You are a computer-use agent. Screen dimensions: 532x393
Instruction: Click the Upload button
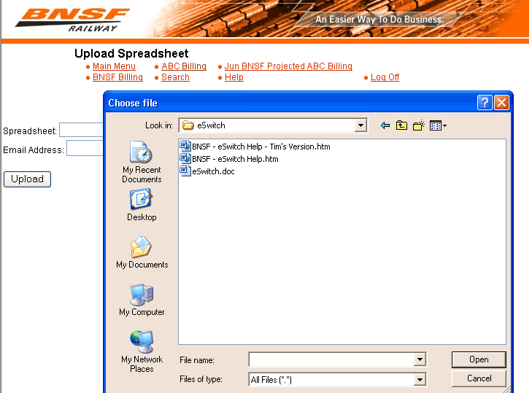27,179
